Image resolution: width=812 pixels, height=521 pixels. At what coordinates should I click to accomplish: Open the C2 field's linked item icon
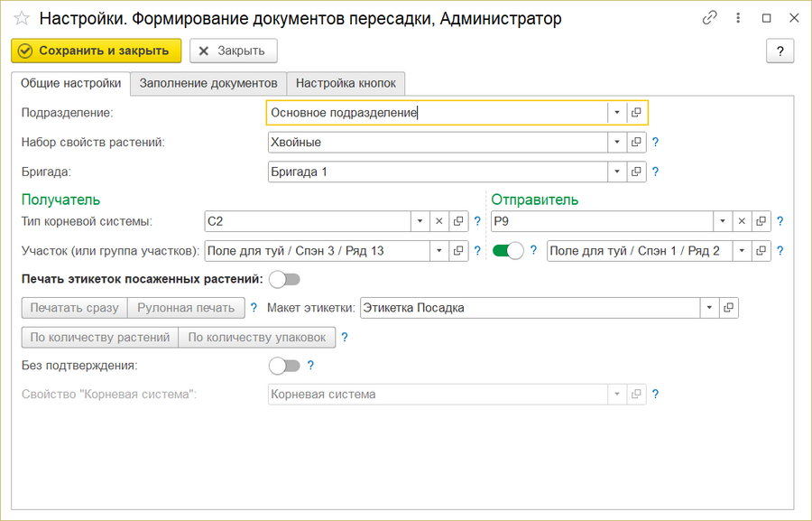(458, 221)
